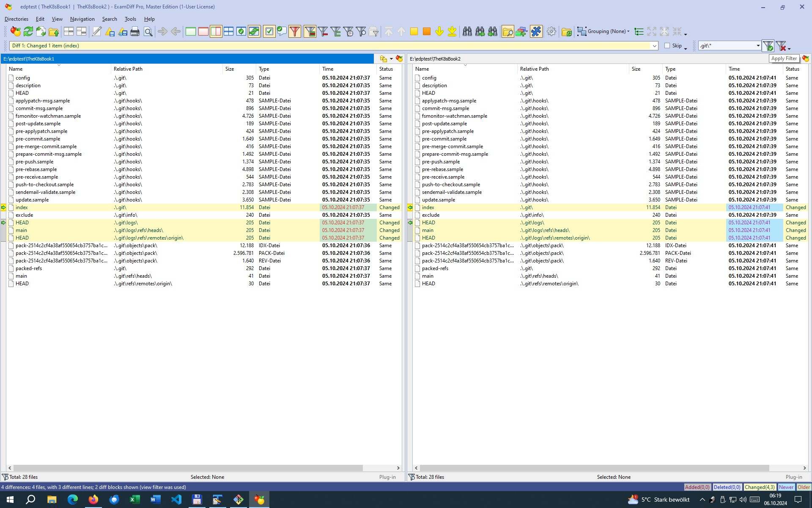Image resolution: width=812 pixels, height=508 pixels.
Task: Toggle the blue grid layout button
Action: pos(229,31)
